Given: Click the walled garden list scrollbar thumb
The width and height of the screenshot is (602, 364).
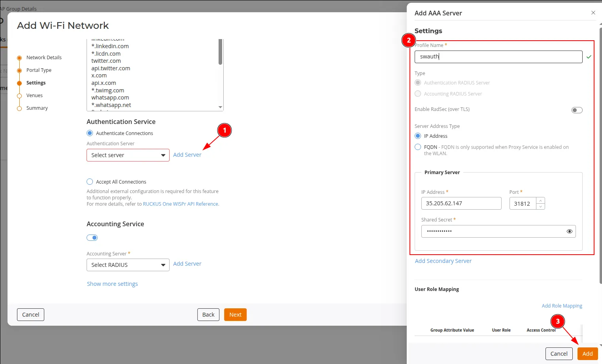Looking at the screenshot, I should pos(220,52).
